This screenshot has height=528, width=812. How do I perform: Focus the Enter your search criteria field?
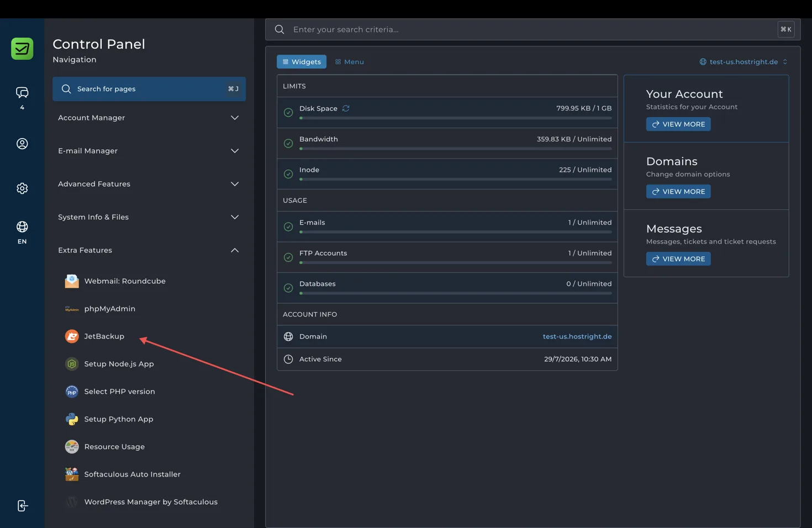coord(532,29)
